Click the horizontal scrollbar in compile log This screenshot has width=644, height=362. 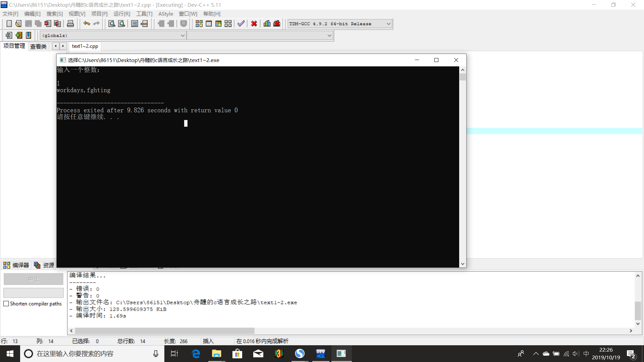(x=164, y=331)
